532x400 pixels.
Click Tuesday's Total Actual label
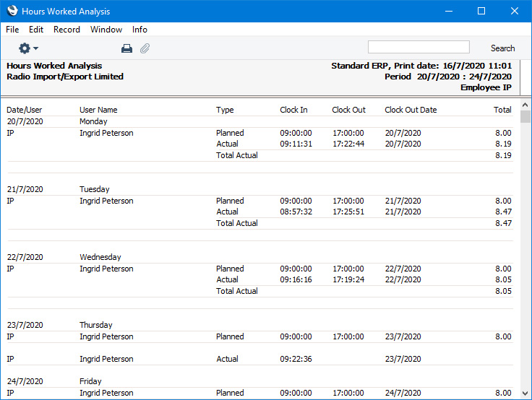pos(237,223)
